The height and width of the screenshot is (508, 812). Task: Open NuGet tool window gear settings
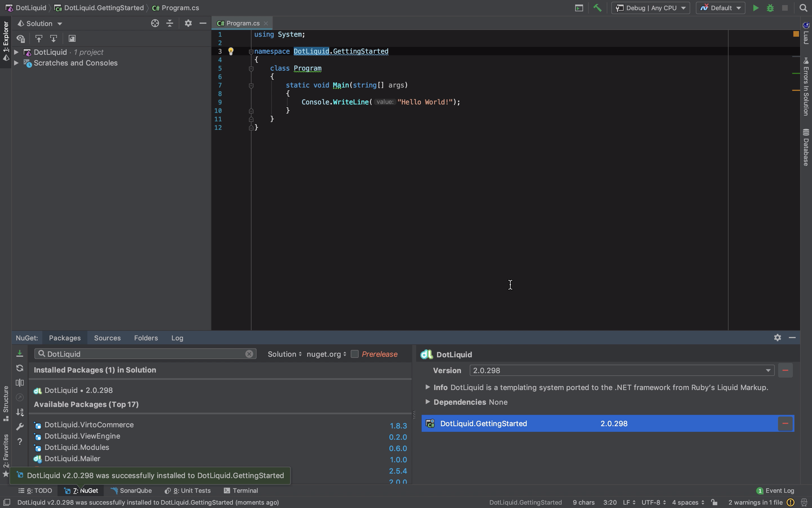tap(777, 338)
